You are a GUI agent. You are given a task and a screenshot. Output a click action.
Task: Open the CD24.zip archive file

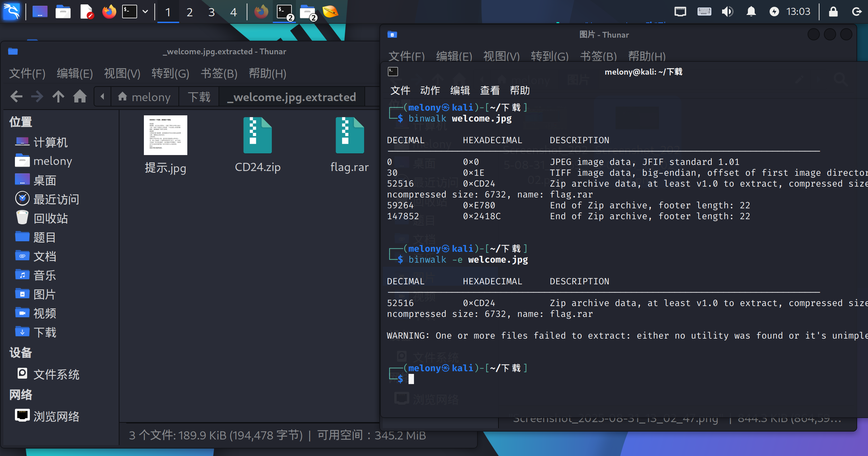click(258, 136)
